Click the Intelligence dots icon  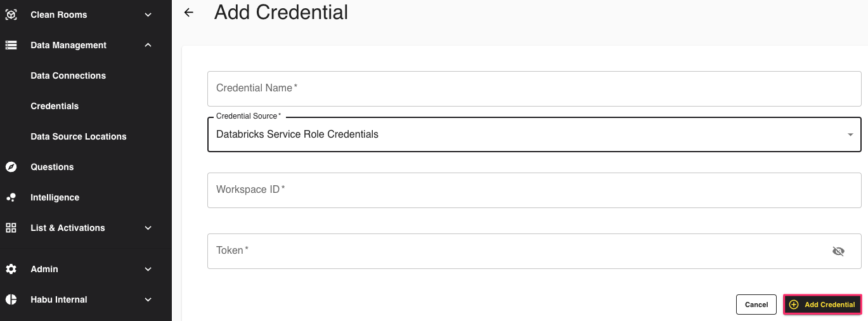tap(11, 197)
